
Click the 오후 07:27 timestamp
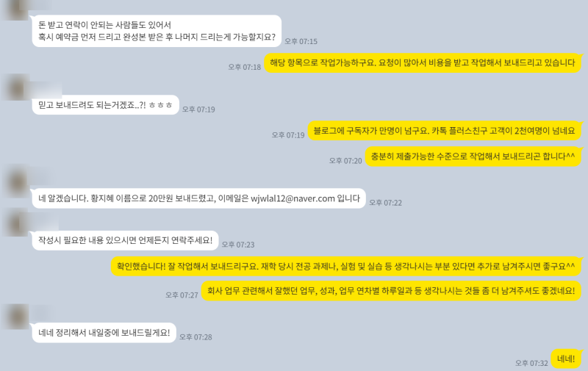point(182,295)
